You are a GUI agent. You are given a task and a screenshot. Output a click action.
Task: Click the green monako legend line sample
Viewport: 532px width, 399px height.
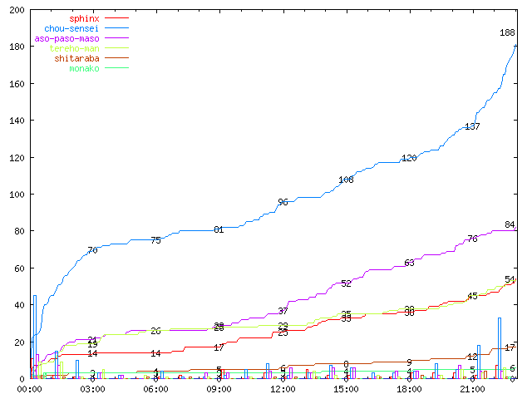[x=116, y=68]
